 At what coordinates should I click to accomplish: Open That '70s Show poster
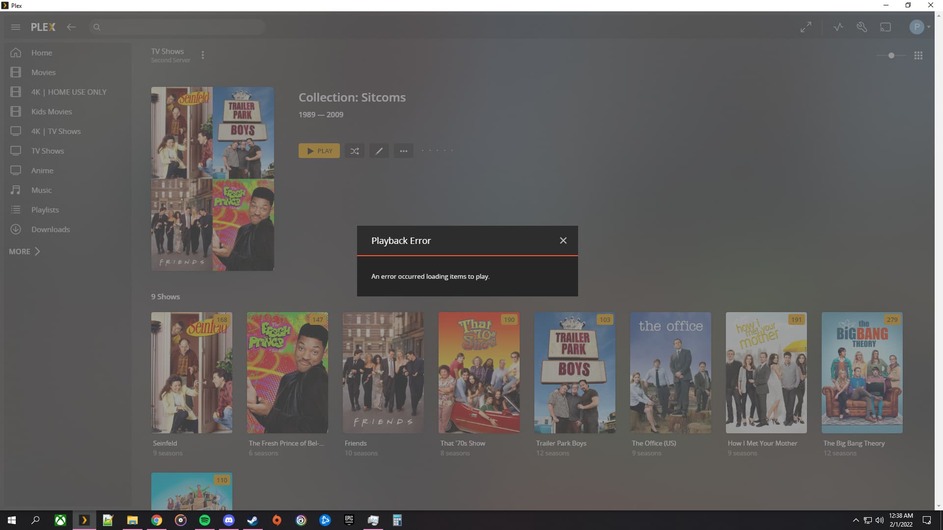479,372
